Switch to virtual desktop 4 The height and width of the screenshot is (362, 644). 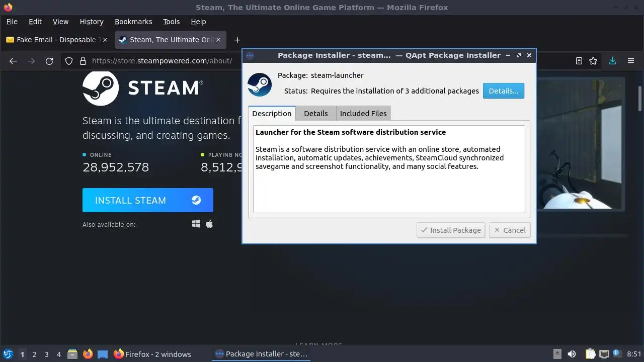(x=58, y=354)
